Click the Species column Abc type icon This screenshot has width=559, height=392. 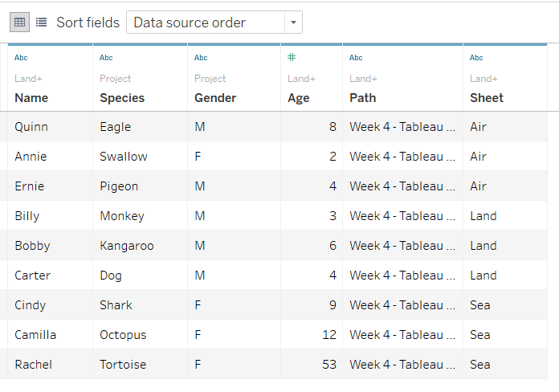point(106,58)
